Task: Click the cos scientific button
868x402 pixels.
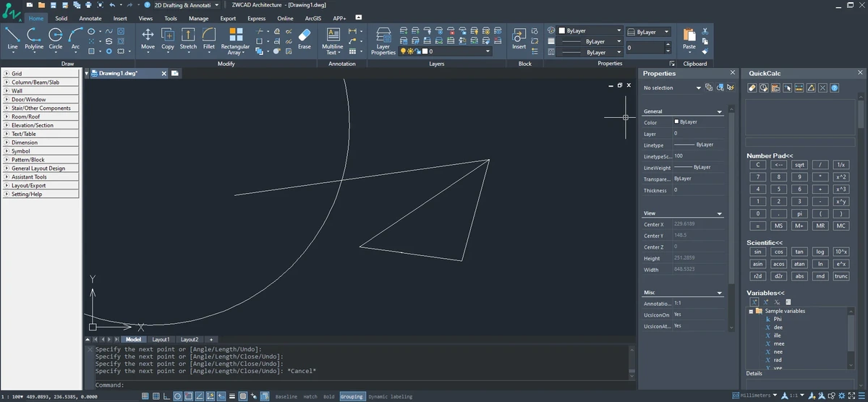Action: (x=778, y=252)
